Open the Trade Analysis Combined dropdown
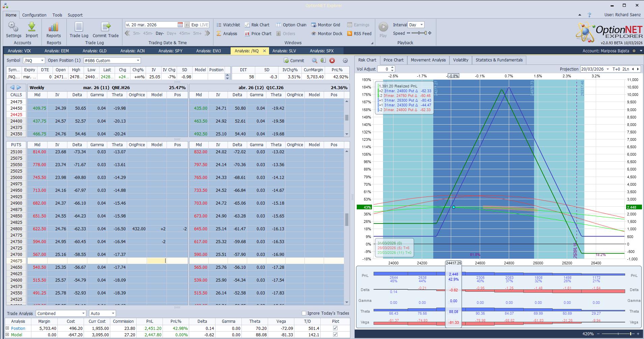This screenshot has width=644, height=339. point(83,313)
